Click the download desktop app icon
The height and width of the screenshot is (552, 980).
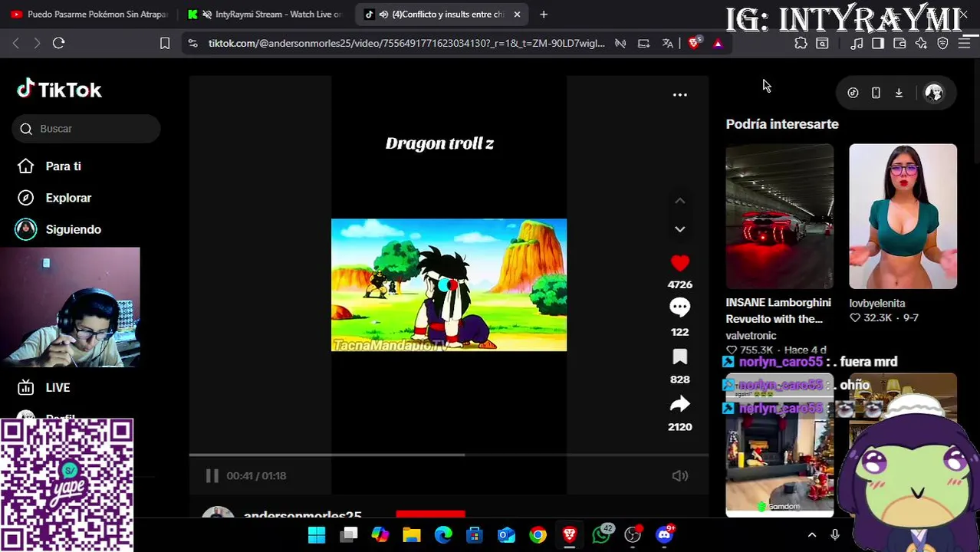pyautogui.click(x=899, y=93)
